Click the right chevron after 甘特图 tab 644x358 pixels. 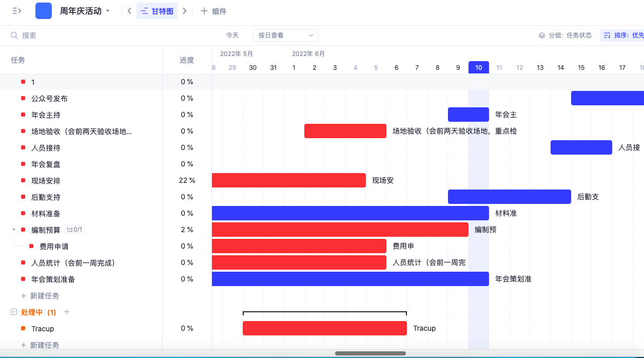coord(185,10)
